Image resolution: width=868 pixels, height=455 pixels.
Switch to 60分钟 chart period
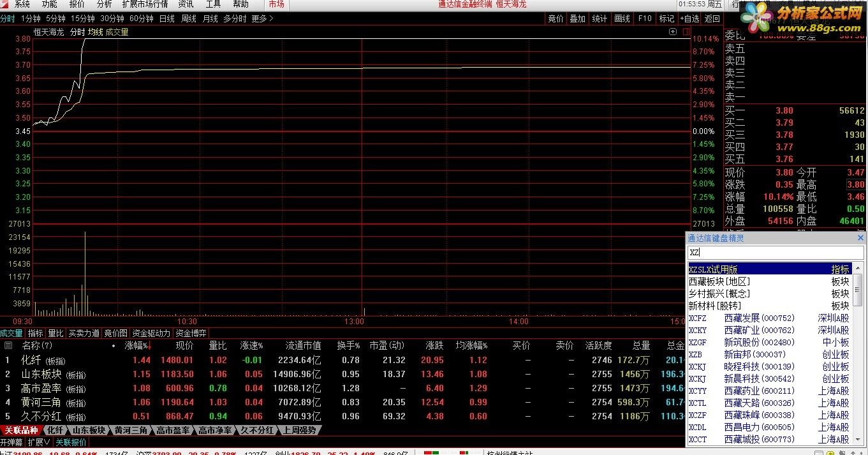(x=142, y=19)
